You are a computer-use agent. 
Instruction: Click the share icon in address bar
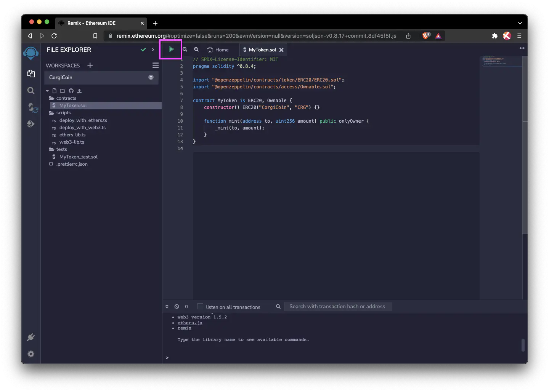tap(408, 36)
